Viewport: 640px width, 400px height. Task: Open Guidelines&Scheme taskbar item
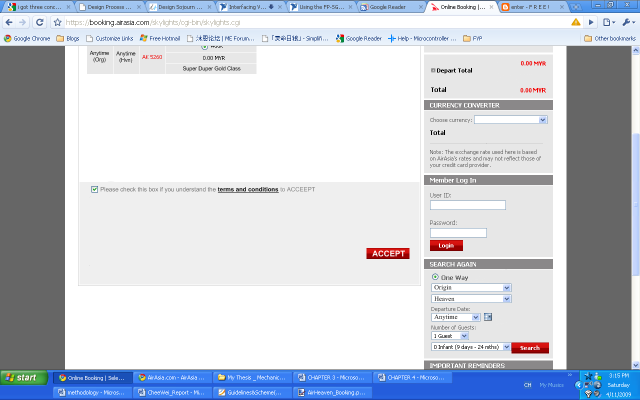point(252,392)
